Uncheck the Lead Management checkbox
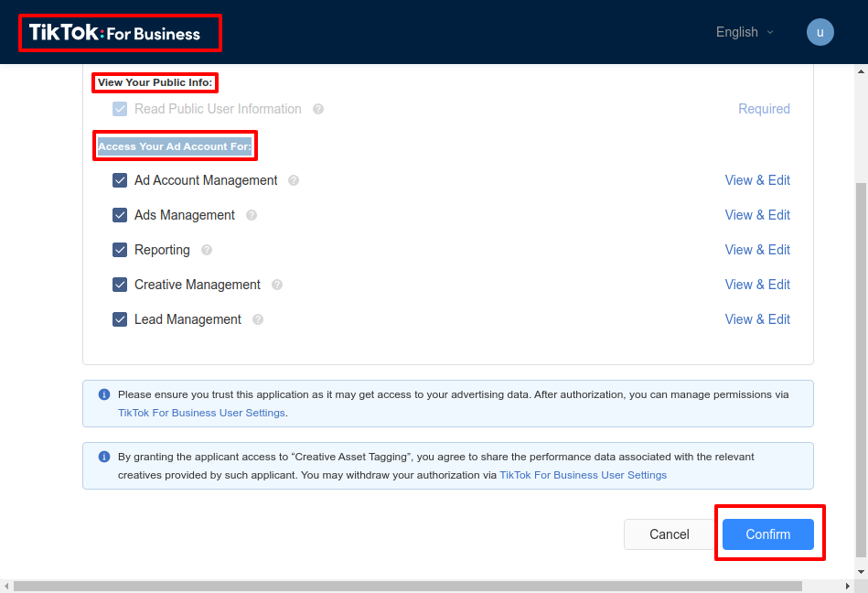Viewport: 868px width, 593px height. [120, 319]
